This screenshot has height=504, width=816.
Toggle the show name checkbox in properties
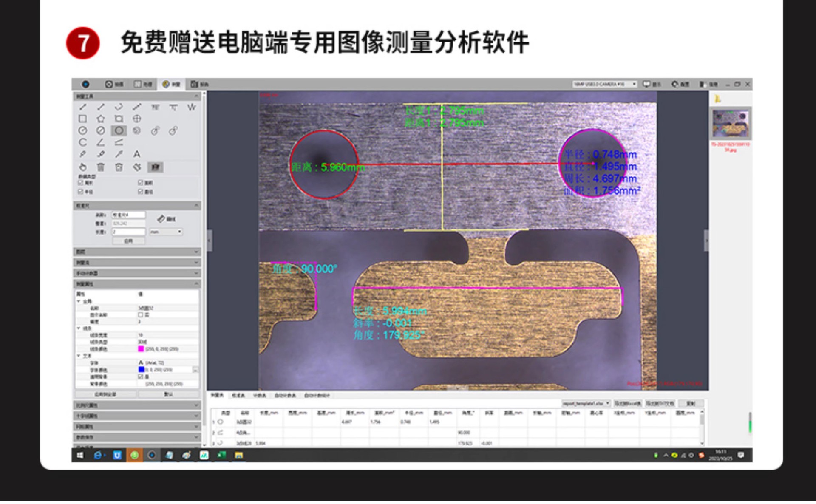[141, 315]
